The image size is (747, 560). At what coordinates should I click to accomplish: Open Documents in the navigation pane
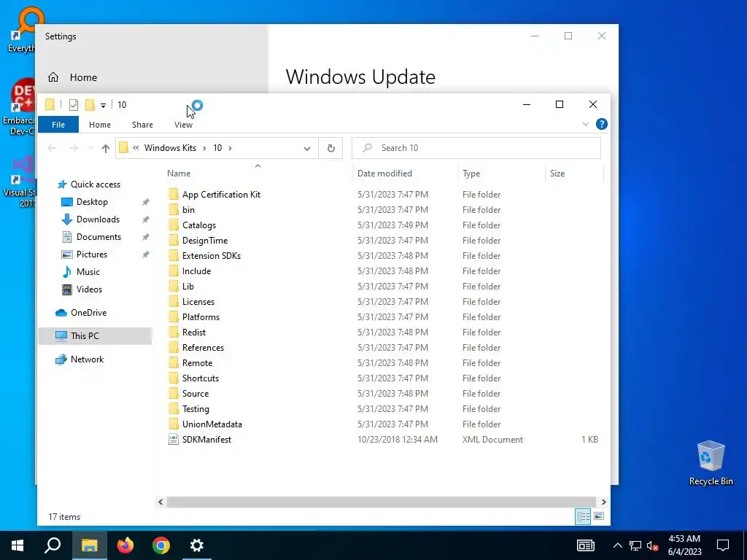(98, 237)
